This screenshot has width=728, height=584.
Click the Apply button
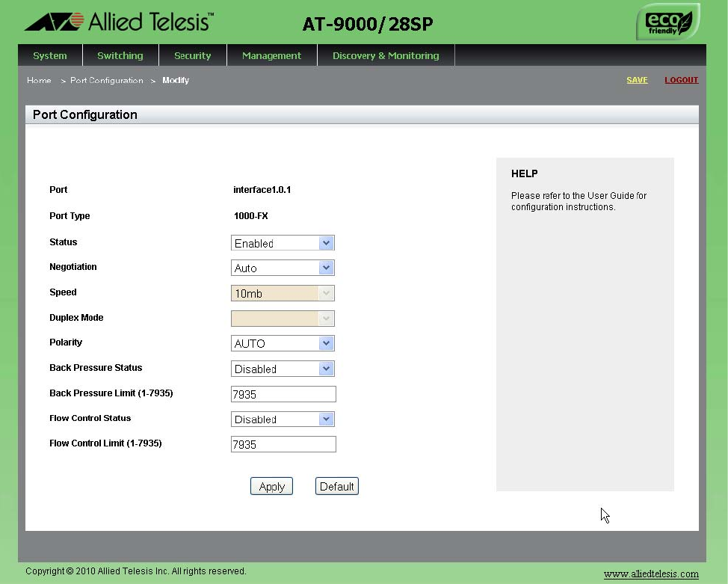[271, 487]
